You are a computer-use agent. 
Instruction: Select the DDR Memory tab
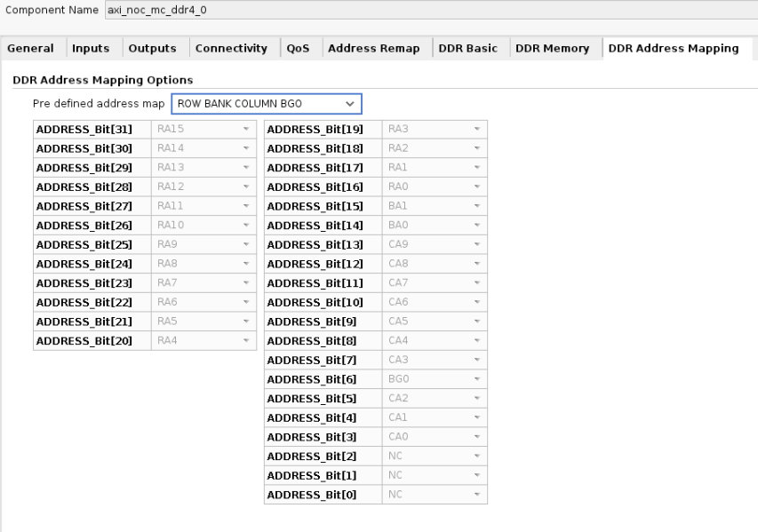click(553, 48)
